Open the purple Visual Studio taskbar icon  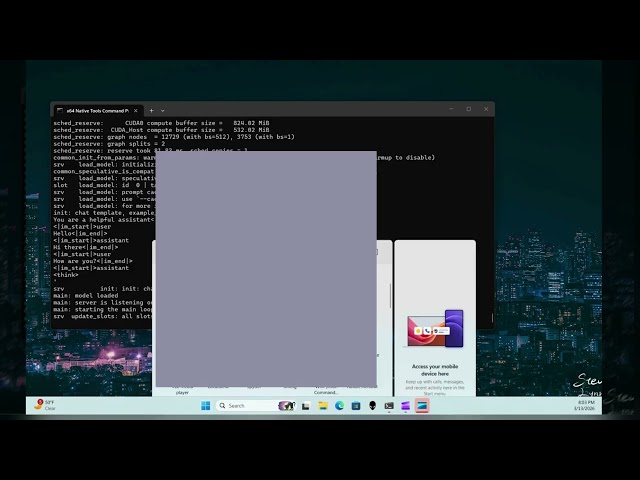coord(405,406)
